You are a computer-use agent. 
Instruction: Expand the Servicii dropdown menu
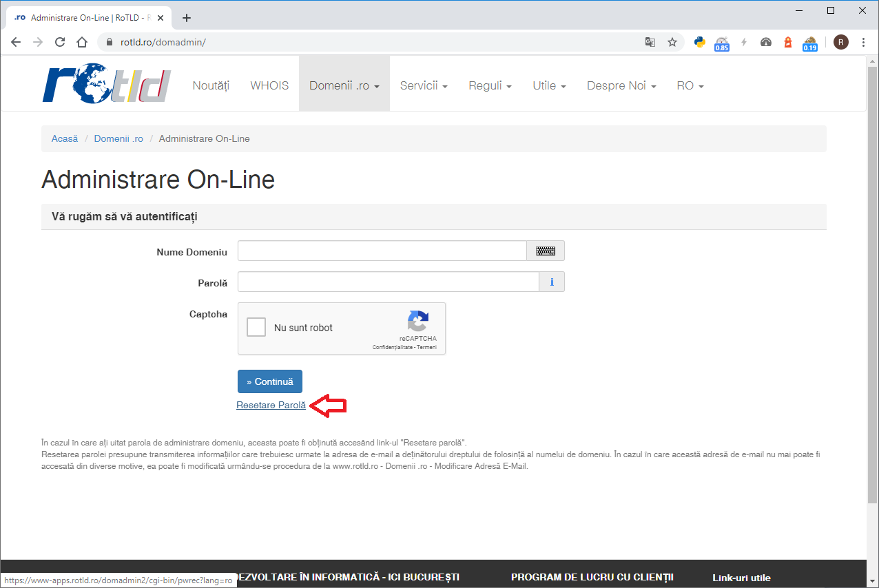424,86
